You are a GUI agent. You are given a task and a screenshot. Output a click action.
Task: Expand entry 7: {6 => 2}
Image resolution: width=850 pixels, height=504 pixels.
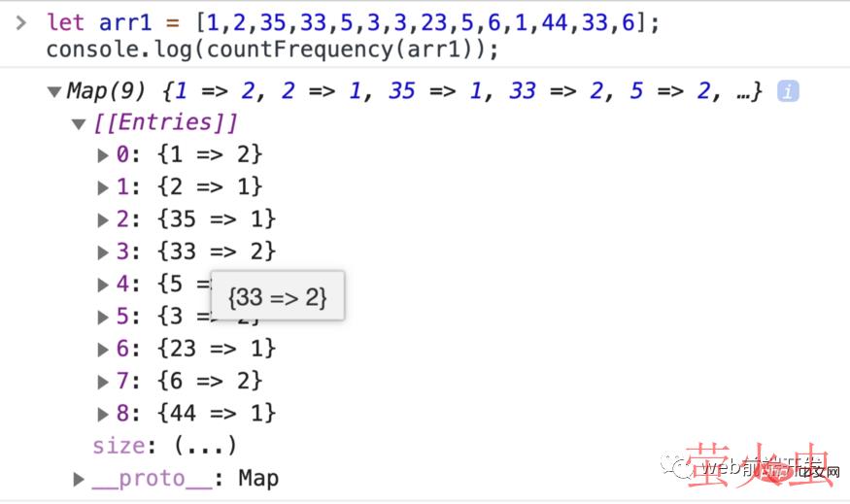pos(102,382)
